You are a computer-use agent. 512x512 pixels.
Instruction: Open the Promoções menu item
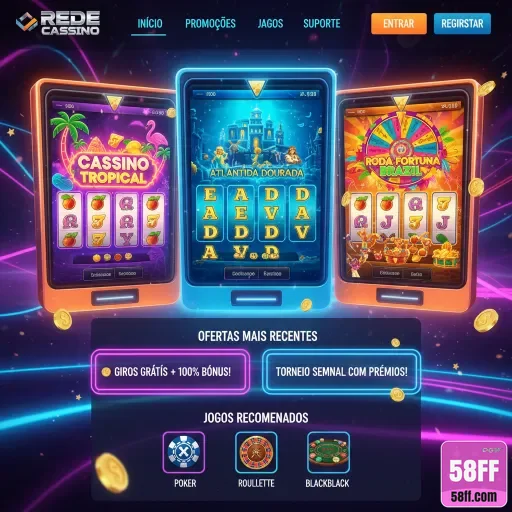point(210,24)
